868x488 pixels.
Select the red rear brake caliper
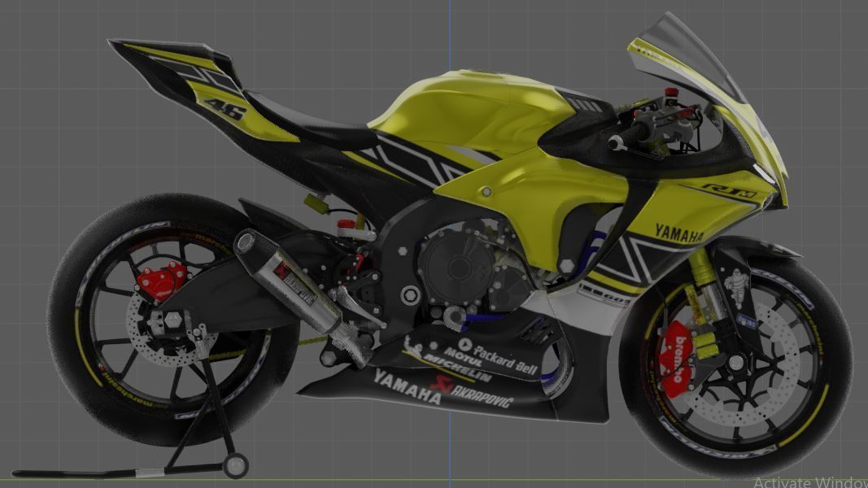click(161, 281)
